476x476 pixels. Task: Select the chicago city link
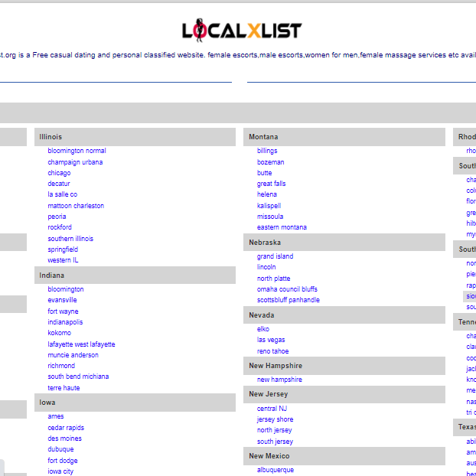pyautogui.click(x=59, y=173)
